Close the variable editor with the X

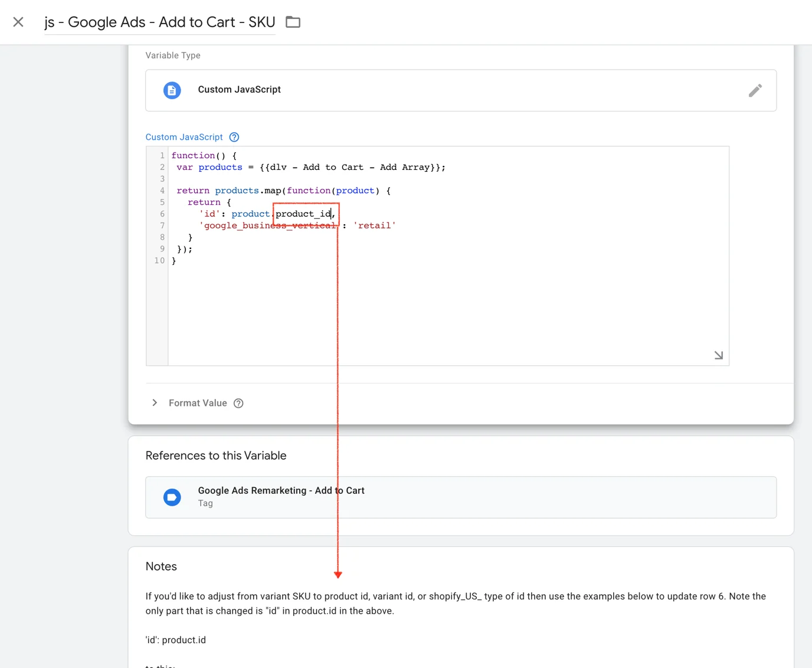coord(18,22)
